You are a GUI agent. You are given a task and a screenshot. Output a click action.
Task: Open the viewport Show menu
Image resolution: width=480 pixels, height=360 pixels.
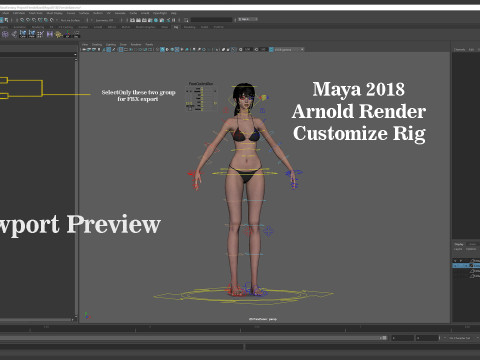[x=123, y=44]
